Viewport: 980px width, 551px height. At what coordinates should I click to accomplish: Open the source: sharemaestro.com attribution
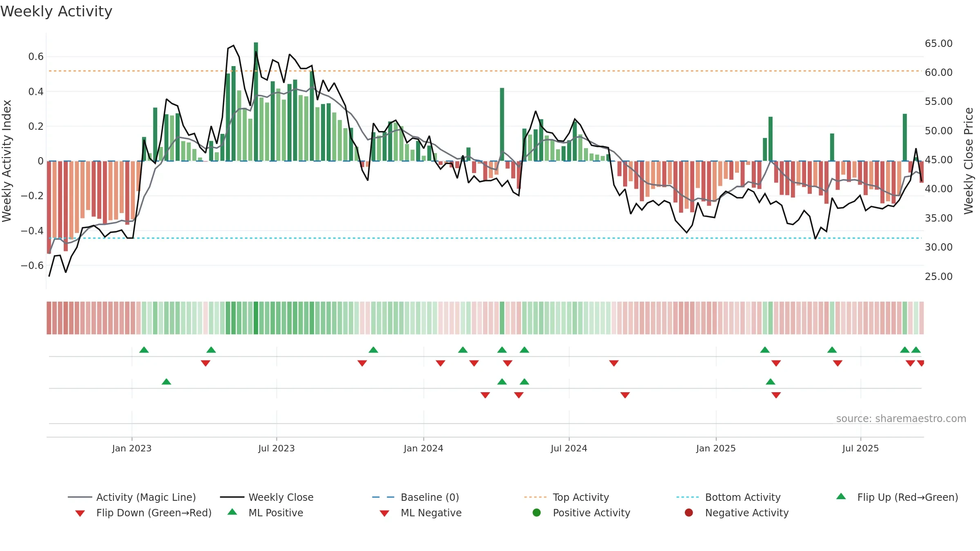[x=901, y=419]
